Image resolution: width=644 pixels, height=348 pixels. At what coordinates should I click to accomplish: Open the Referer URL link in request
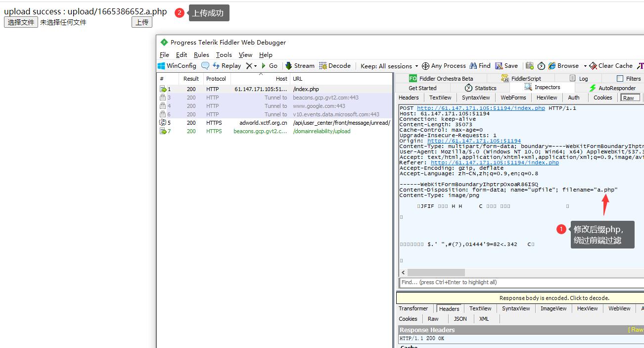pos(495,162)
